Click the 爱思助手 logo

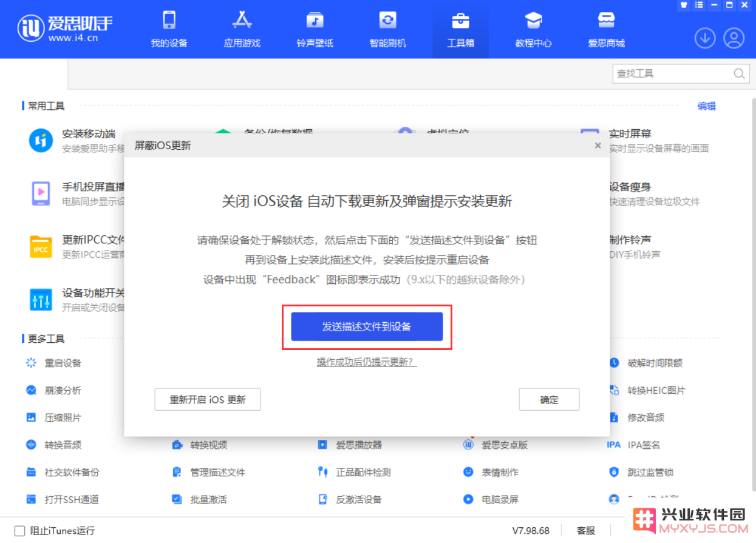[66, 27]
